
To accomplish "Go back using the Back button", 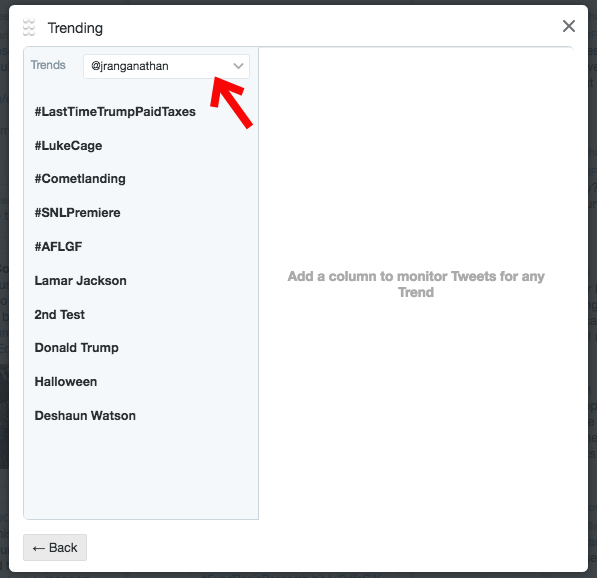I will click(55, 548).
